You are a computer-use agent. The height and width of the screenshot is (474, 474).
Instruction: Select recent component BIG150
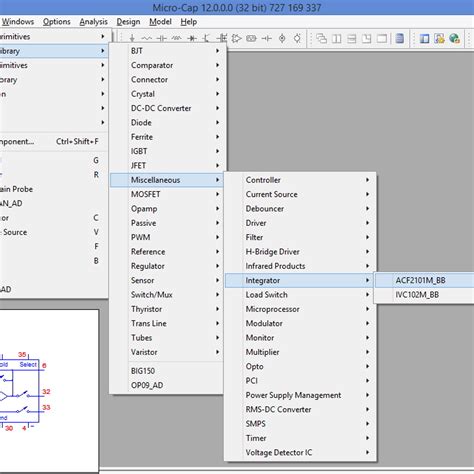(x=167, y=371)
